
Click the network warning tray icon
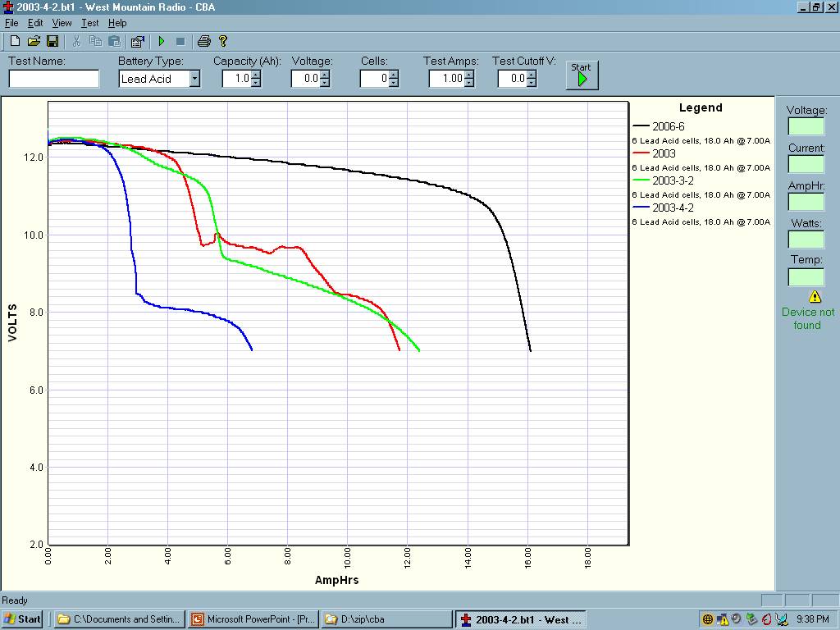coord(722,619)
